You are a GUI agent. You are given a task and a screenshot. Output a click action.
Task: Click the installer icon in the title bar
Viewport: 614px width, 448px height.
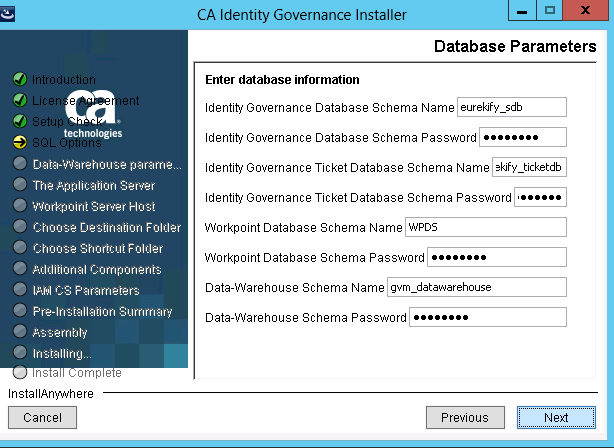click(7, 14)
